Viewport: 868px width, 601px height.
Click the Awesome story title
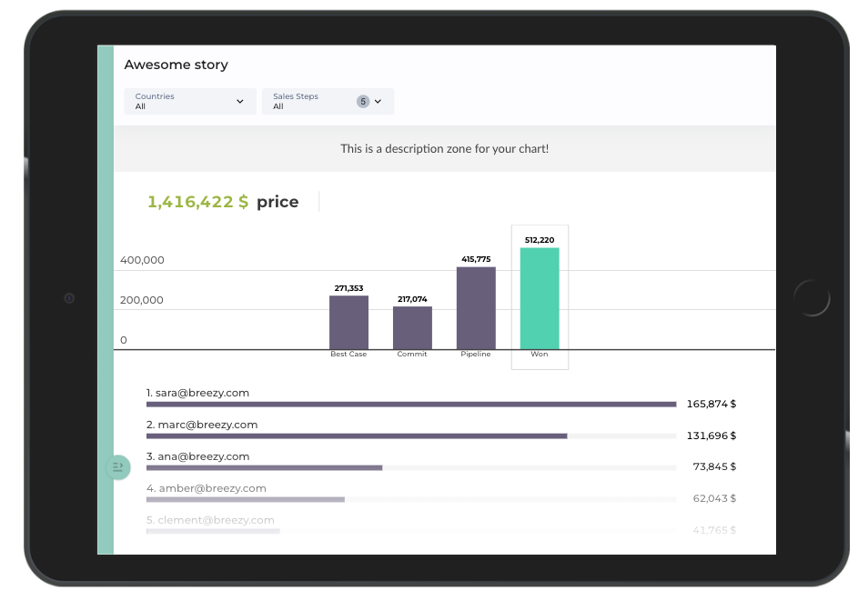pyautogui.click(x=177, y=65)
